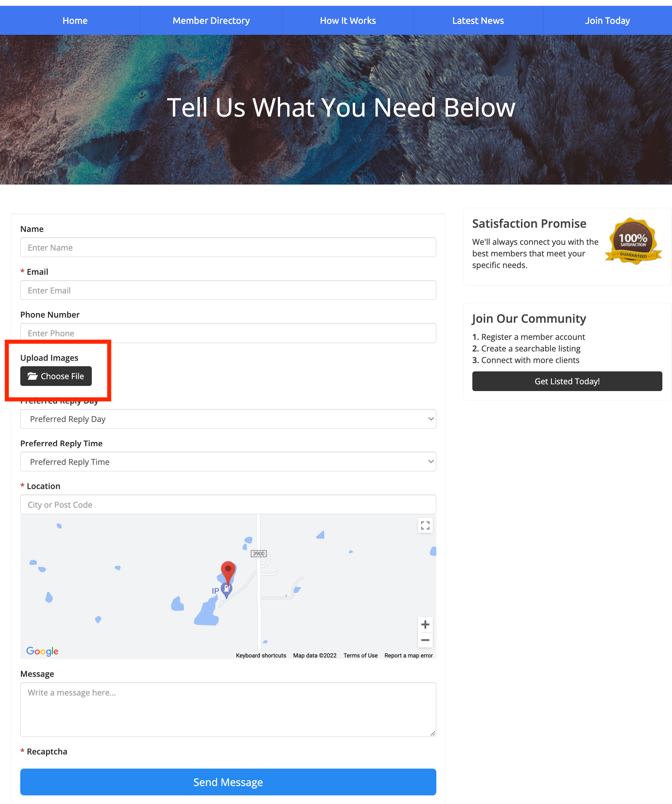Toggle fullscreen view on the map
The height and width of the screenshot is (804, 672).
(x=425, y=525)
